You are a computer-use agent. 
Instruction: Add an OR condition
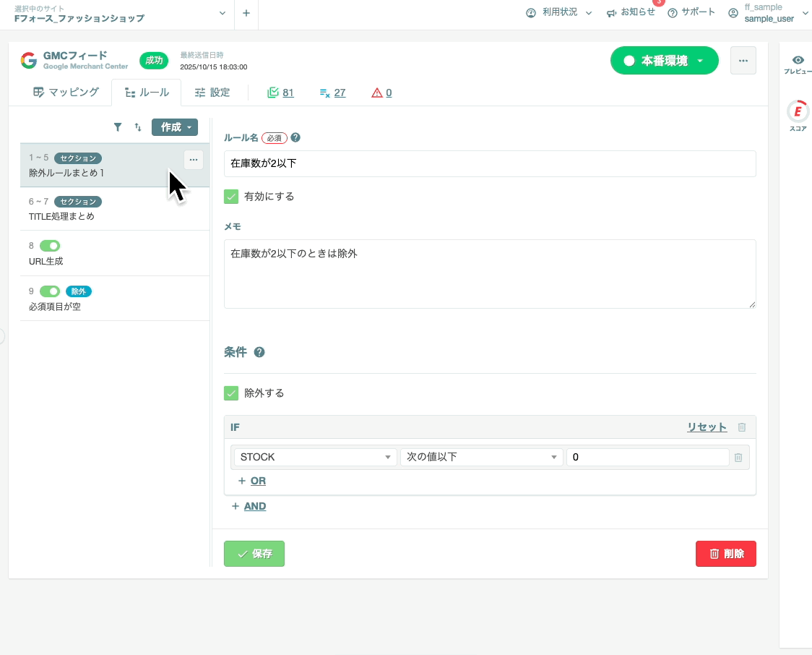pyautogui.click(x=252, y=481)
